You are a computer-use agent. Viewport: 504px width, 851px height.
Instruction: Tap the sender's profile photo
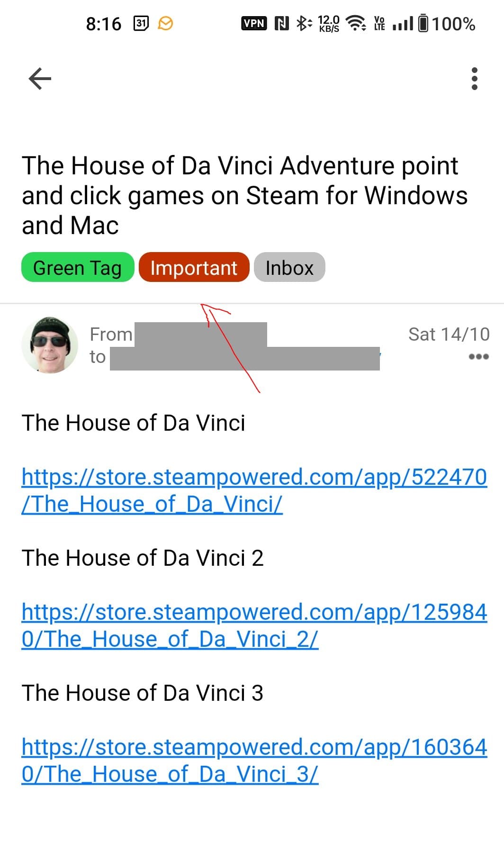point(50,345)
